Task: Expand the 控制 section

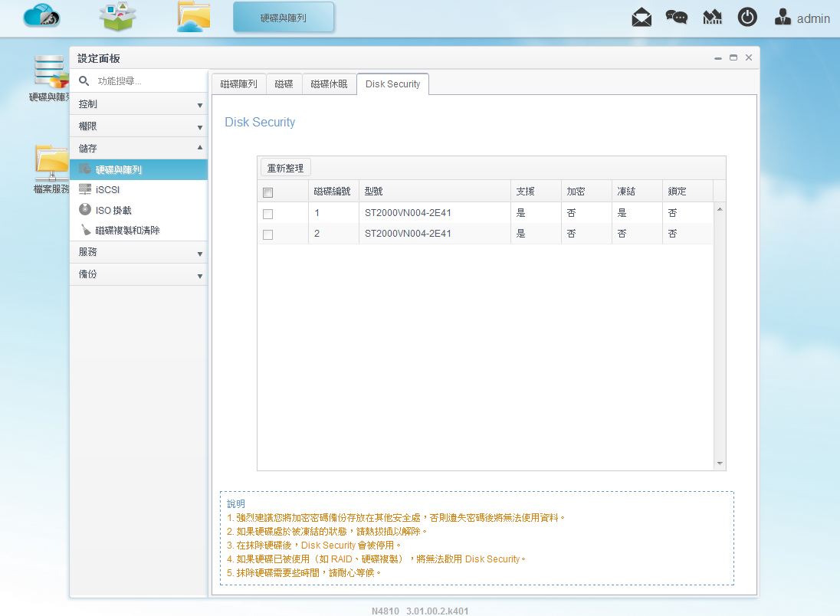Action: [139, 104]
